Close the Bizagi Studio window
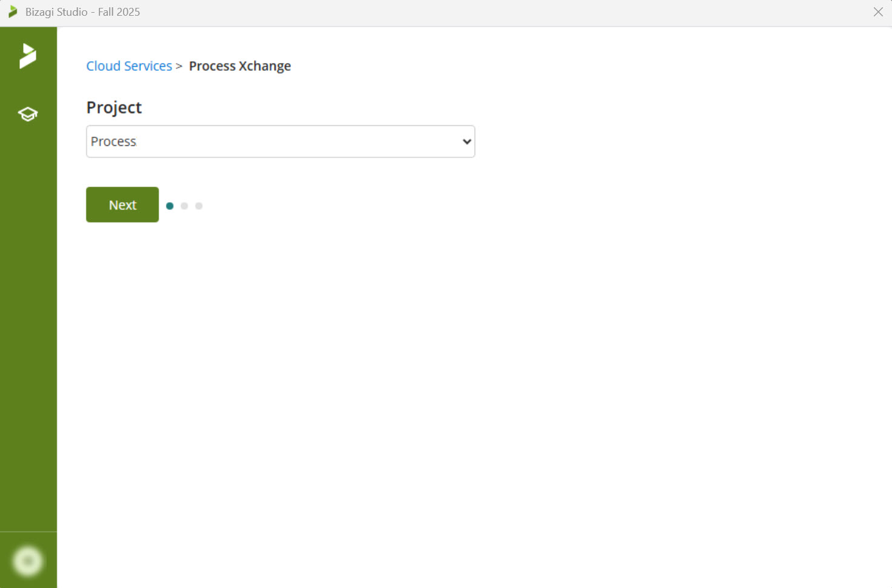Image resolution: width=892 pixels, height=588 pixels. pyautogui.click(x=878, y=12)
